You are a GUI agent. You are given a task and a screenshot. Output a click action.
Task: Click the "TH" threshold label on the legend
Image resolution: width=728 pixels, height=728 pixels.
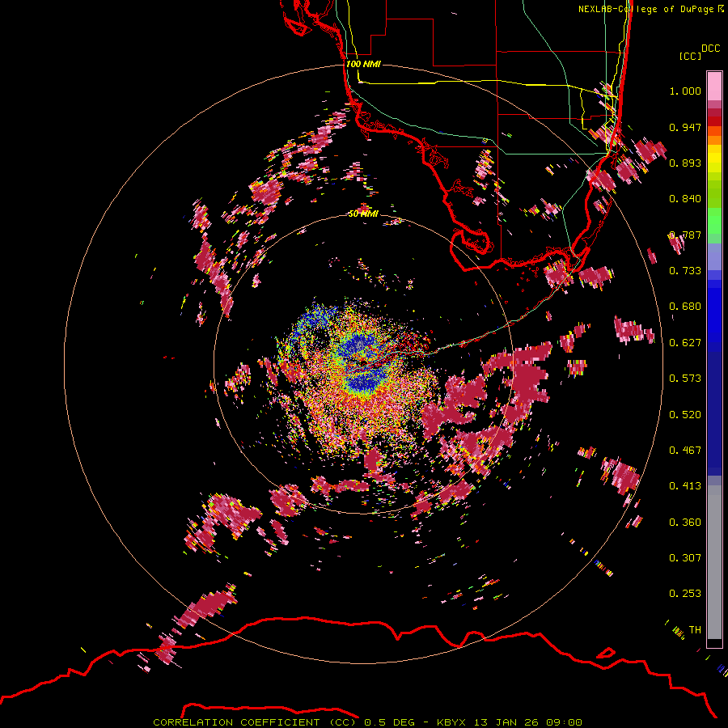click(695, 630)
